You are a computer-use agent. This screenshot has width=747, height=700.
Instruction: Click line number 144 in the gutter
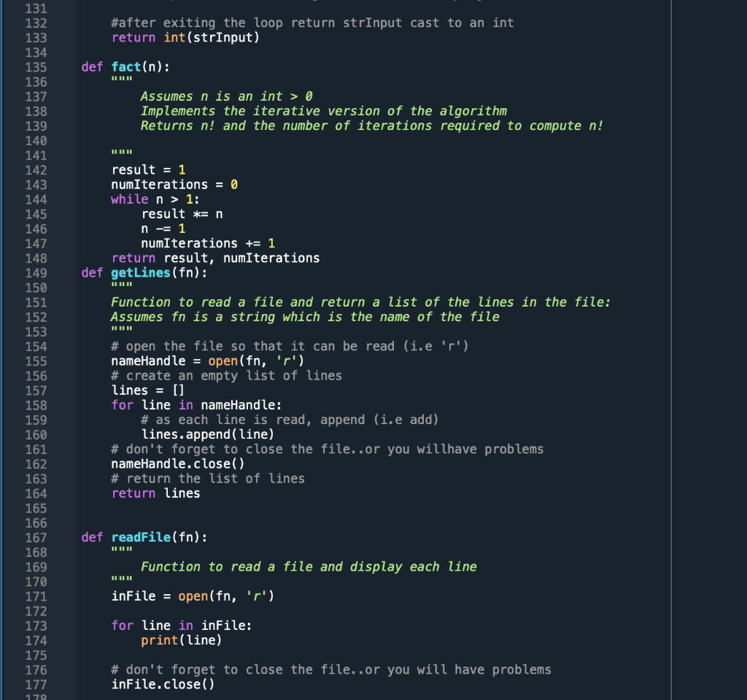pyautogui.click(x=36, y=200)
